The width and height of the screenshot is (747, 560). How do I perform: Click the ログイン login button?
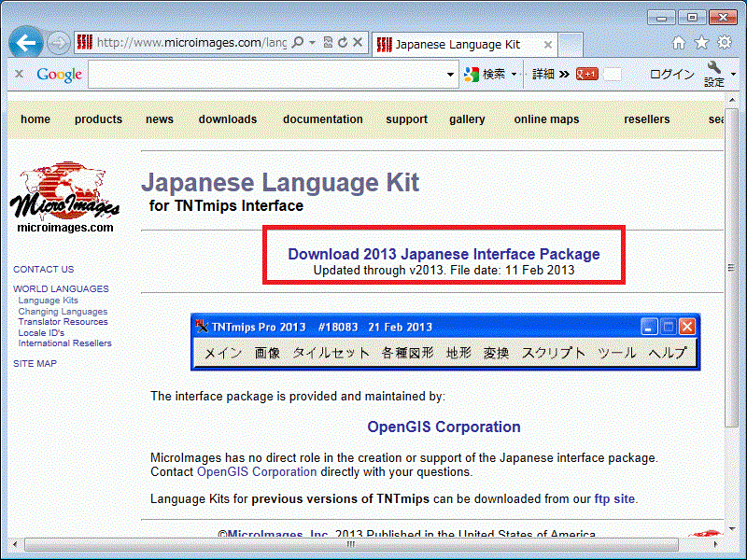pyautogui.click(x=671, y=75)
